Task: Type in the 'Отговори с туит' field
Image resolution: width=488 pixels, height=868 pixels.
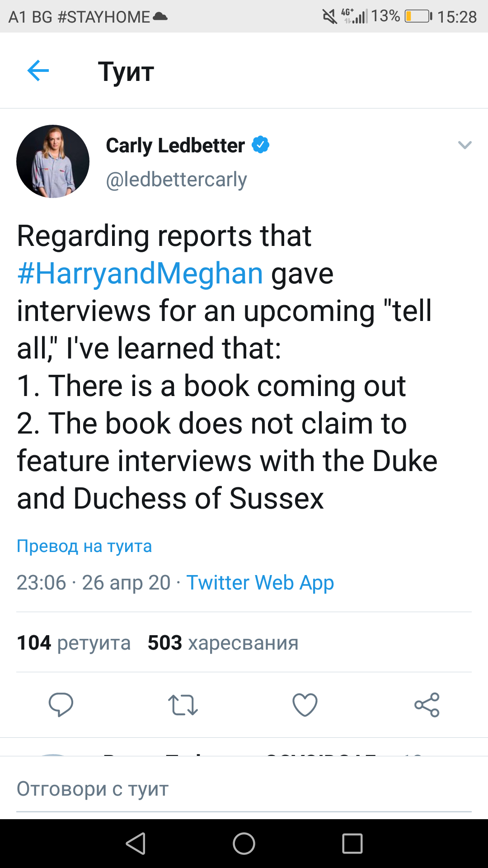Action: click(244, 789)
